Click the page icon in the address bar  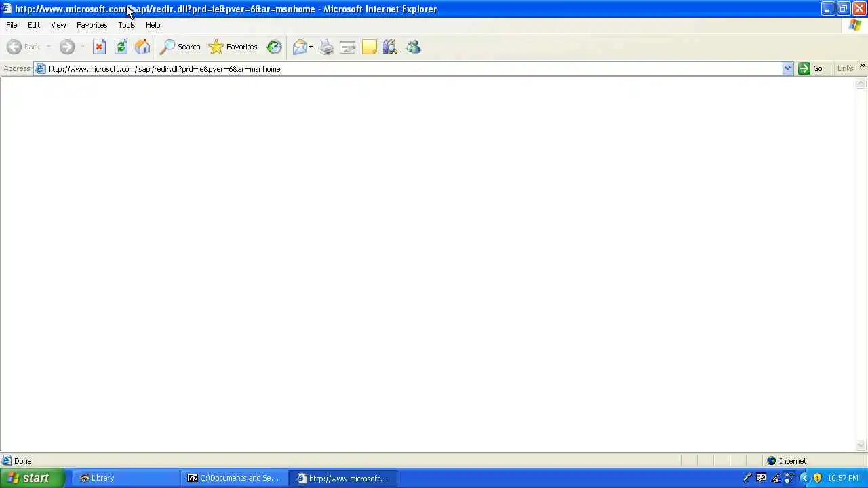[x=41, y=68]
